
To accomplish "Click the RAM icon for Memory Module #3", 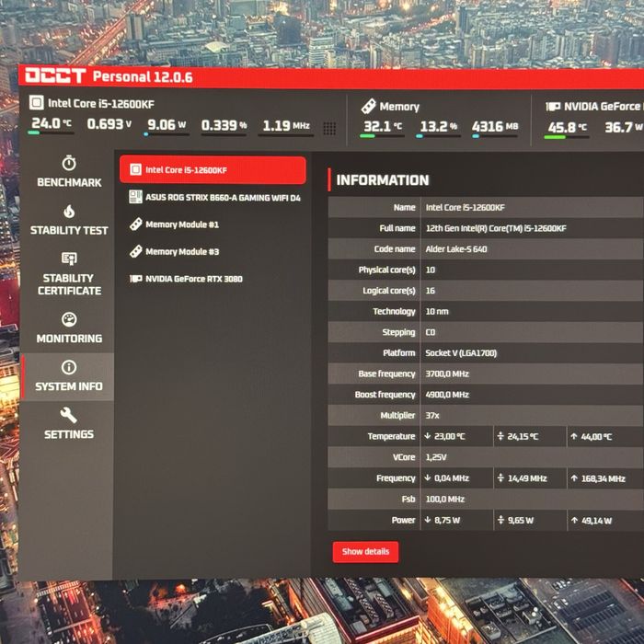I will click(x=135, y=251).
